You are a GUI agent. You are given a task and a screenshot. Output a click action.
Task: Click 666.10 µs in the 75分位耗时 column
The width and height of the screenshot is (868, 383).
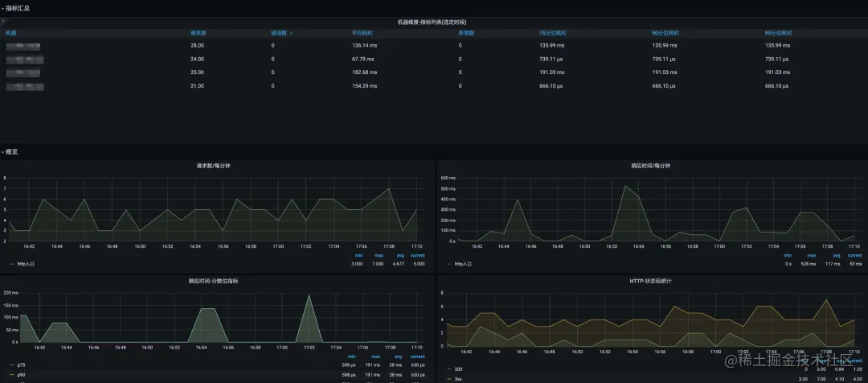coord(551,86)
